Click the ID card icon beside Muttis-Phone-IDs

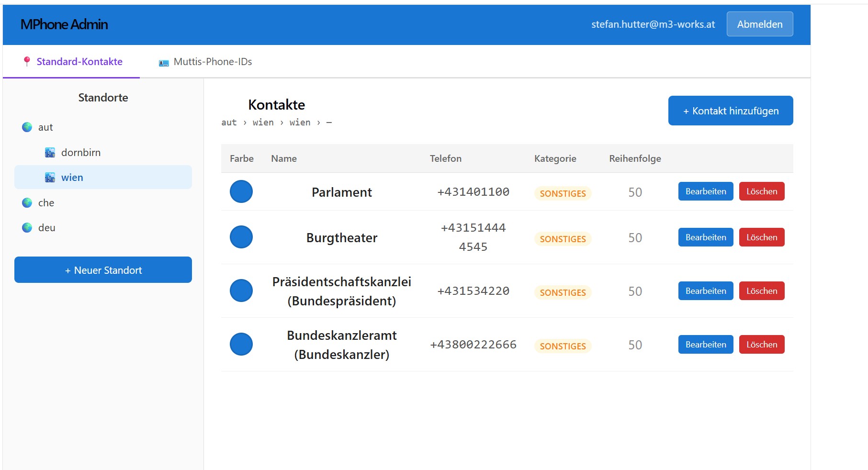(x=164, y=63)
